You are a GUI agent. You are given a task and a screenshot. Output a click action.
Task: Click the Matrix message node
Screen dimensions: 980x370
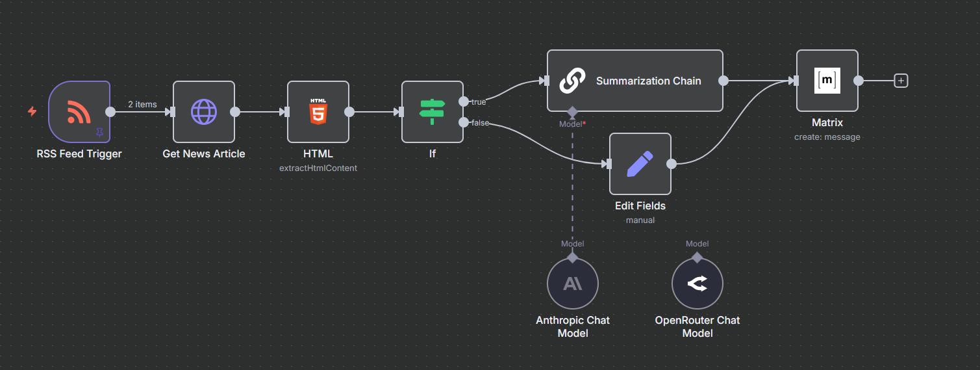click(x=827, y=81)
